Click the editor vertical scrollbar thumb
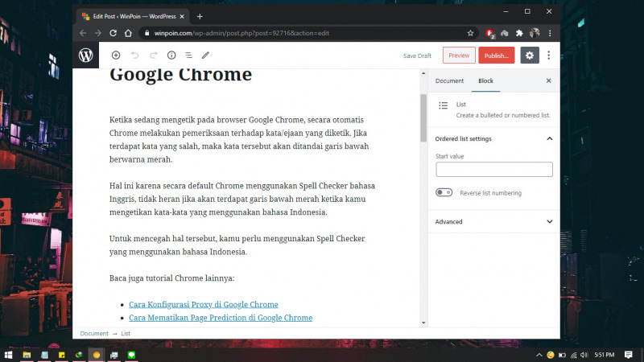644x362 pixels. tap(423, 118)
